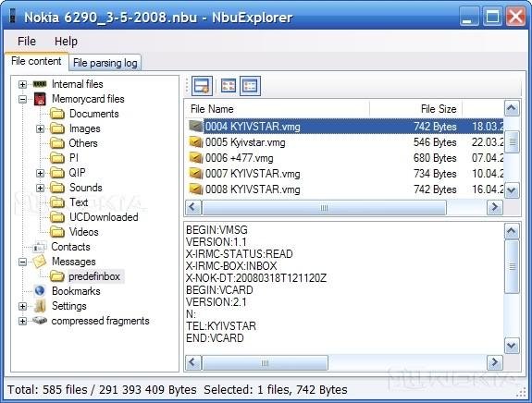This screenshot has height=403, width=532.
Task: Switch to details list view
Action: click(251, 86)
